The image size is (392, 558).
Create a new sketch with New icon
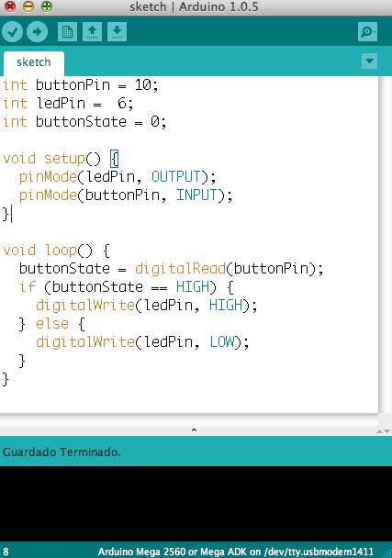point(67,32)
